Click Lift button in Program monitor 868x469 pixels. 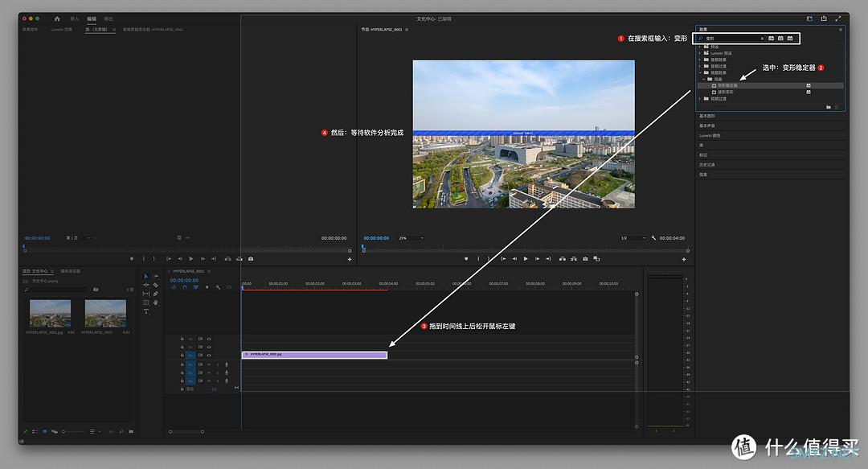coord(563,259)
